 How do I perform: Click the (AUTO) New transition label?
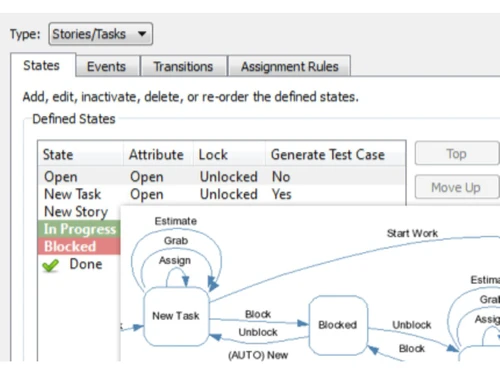coord(258,355)
